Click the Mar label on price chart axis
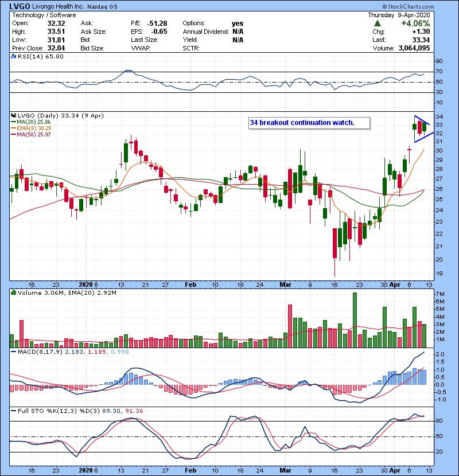The width and height of the screenshot is (459, 476). point(285,285)
